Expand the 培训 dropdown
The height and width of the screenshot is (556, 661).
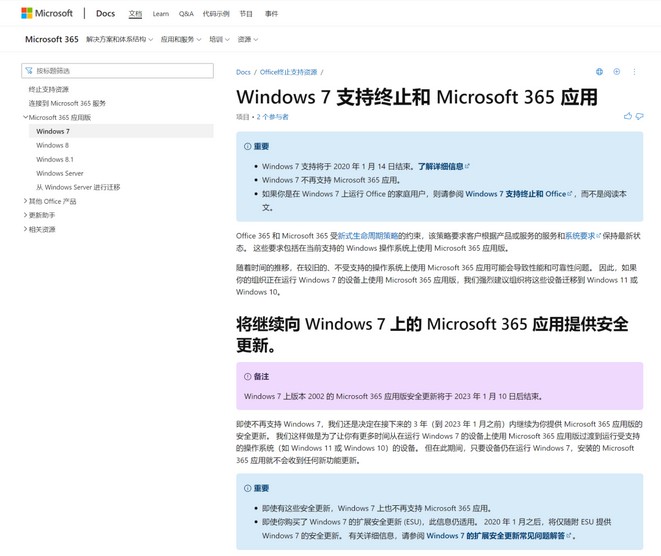[x=219, y=39]
